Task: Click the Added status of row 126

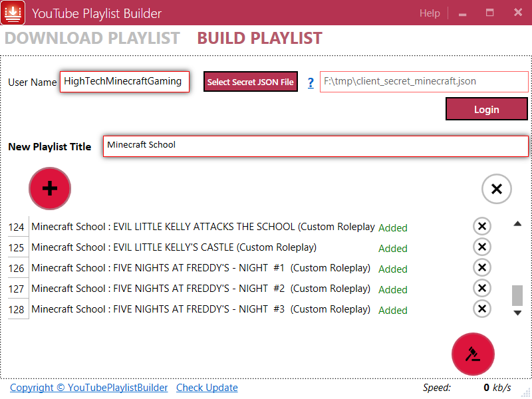Action: pyautogui.click(x=393, y=269)
